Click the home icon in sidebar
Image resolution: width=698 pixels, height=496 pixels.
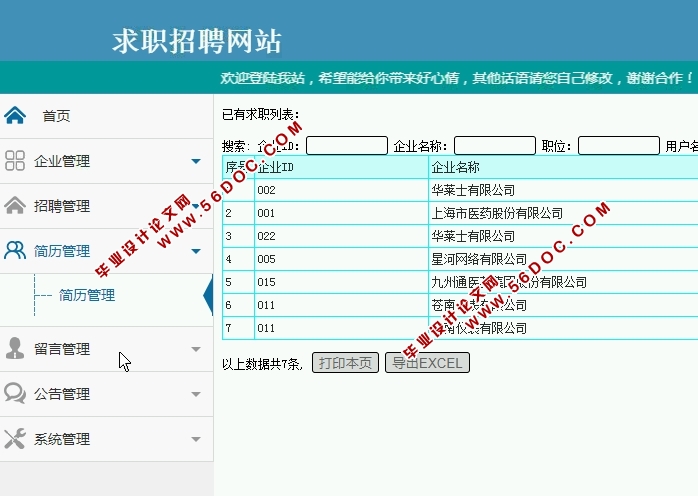point(15,115)
